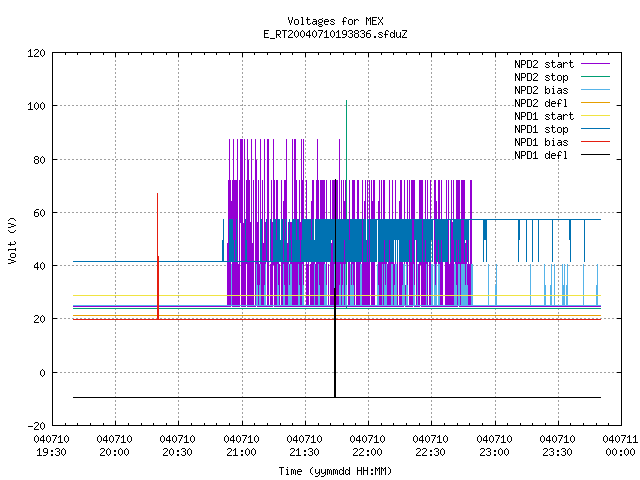Click the tall green NPD2 stop spike
640x480 pixels.
point(347,159)
